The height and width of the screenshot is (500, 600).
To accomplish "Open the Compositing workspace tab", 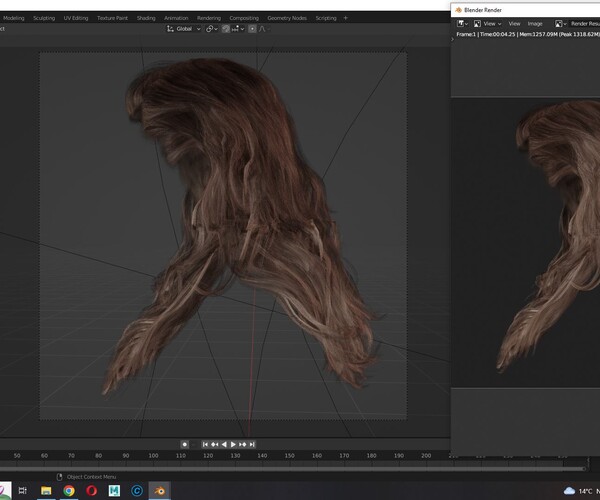I will pyautogui.click(x=244, y=18).
